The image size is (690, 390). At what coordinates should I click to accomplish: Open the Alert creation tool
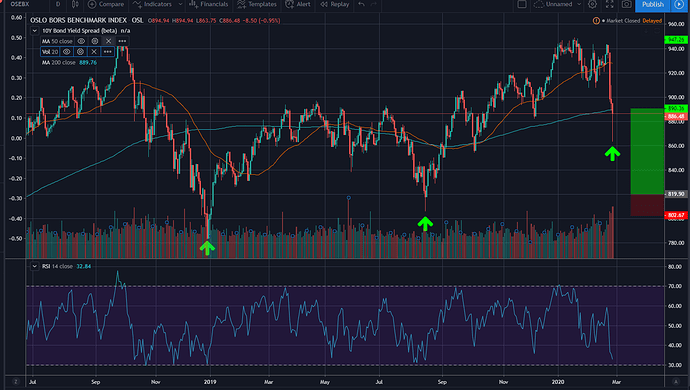[x=298, y=4]
